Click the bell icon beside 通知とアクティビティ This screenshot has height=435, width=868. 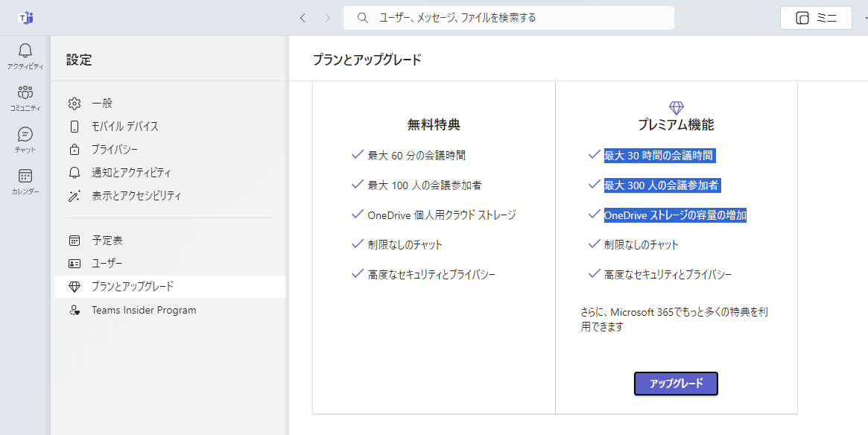point(75,173)
